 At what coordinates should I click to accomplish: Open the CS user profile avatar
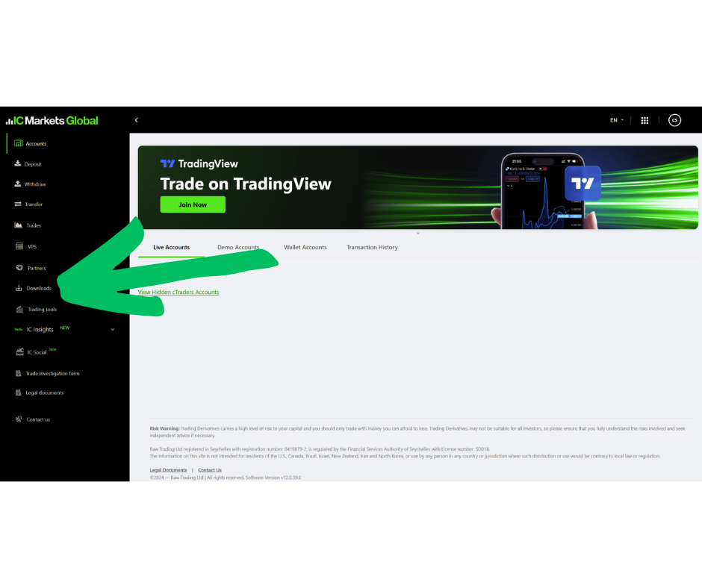pos(674,120)
